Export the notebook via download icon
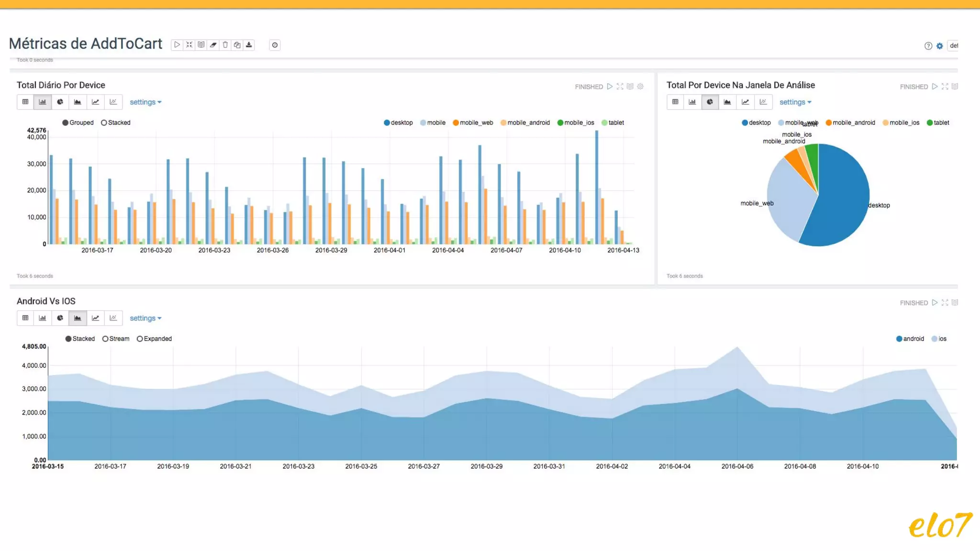The width and height of the screenshot is (980, 551). [249, 45]
